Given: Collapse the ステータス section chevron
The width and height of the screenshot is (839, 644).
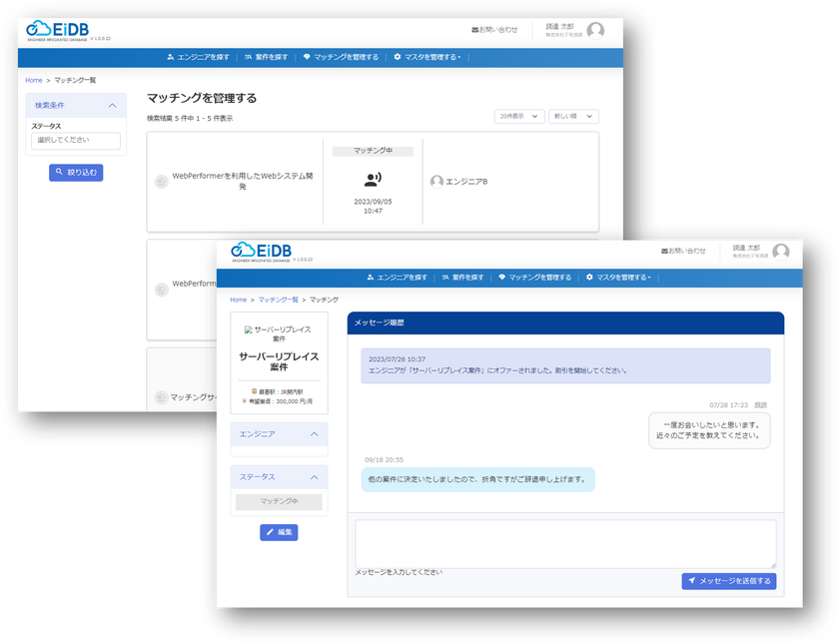Looking at the screenshot, I should (x=314, y=477).
